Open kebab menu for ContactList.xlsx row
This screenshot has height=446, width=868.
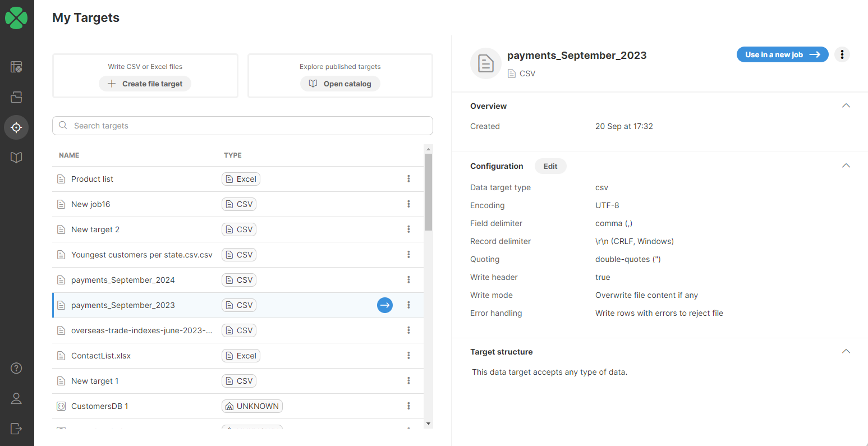408,356
